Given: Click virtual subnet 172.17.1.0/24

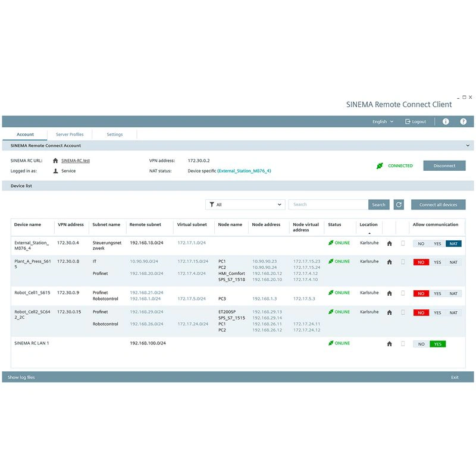Looking at the screenshot, I should [192, 243].
